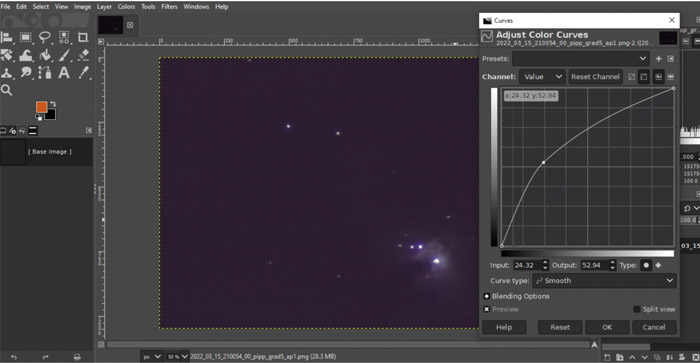Select the Bucket Fill tool
The image size is (700, 363).
[45, 55]
